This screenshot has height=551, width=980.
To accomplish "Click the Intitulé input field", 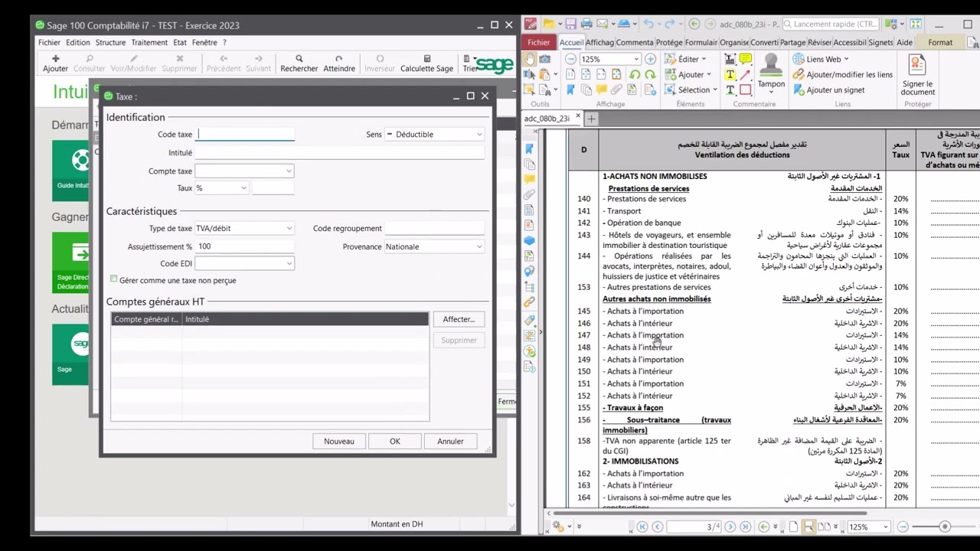I will (x=340, y=152).
